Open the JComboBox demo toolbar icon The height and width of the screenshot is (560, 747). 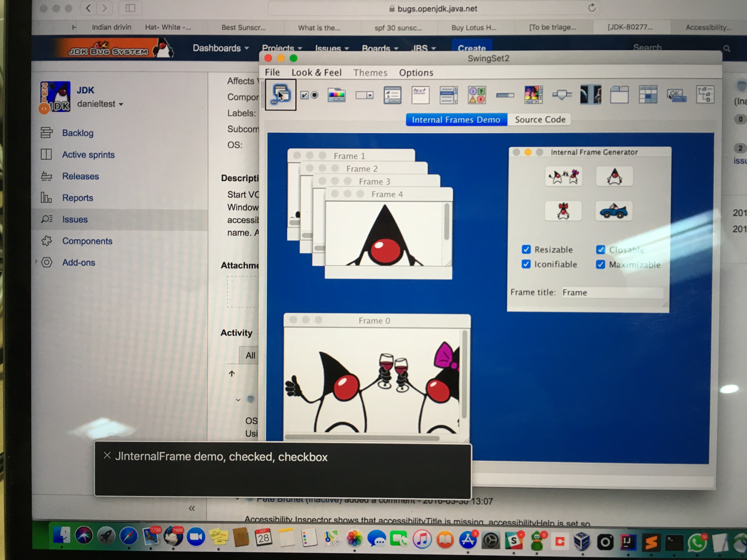(x=364, y=95)
